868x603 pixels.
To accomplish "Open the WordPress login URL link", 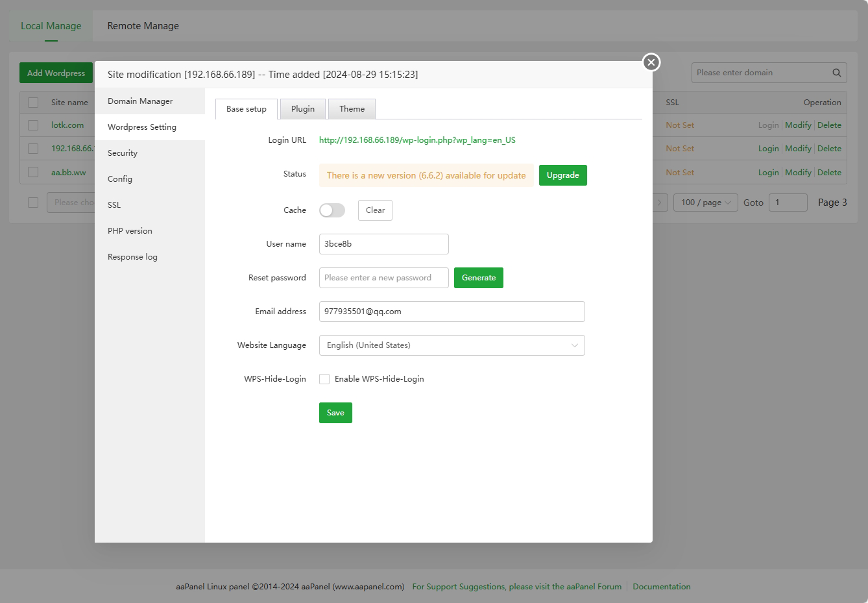I will (417, 140).
